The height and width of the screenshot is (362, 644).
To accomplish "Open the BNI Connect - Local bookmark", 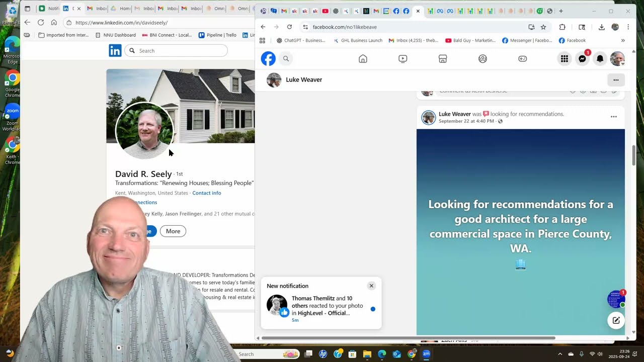I will point(167,35).
